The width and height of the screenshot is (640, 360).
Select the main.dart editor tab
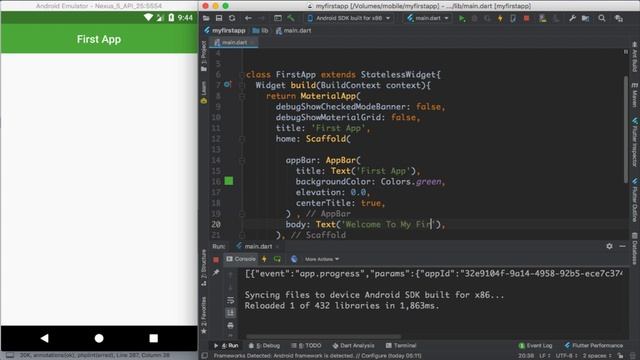(233, 42)
